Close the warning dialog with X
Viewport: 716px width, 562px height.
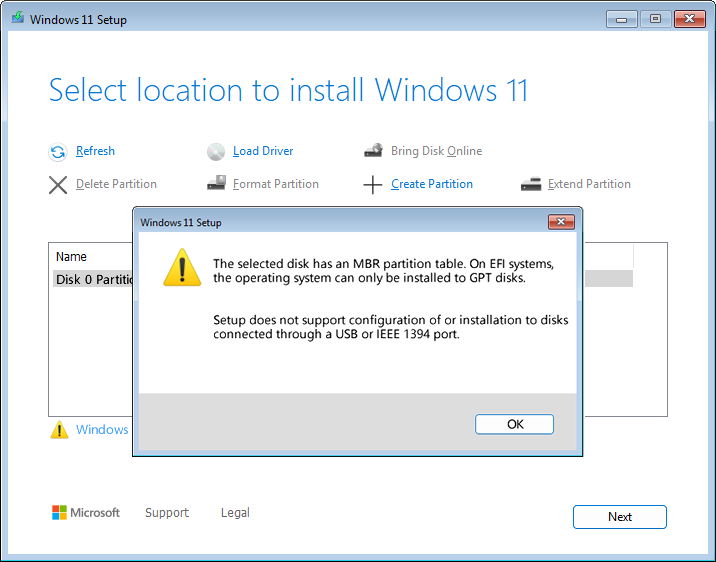(561, 222)
